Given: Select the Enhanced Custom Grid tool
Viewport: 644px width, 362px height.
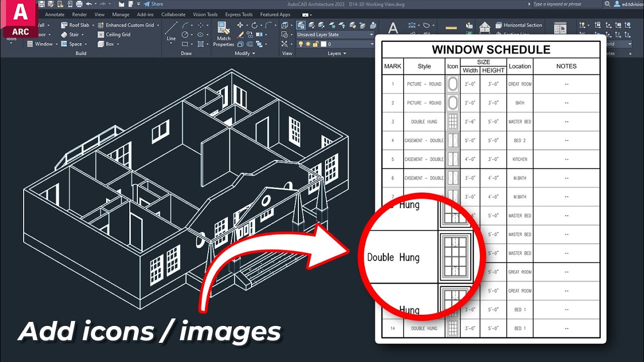Looking at the screenshot, I should point(126,25).
